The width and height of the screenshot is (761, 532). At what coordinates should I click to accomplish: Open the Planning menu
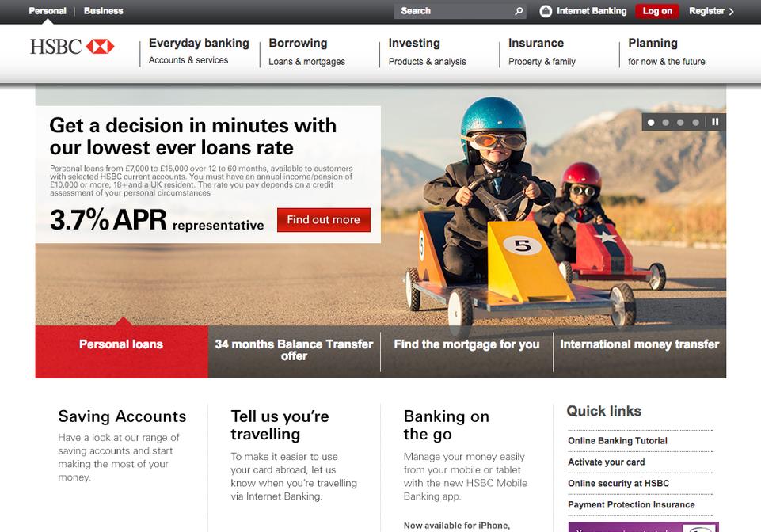click(653, 44)
